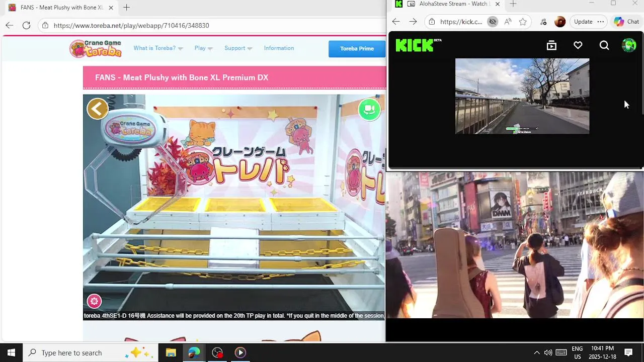Click the Type here to search box
This screenshot has height=362, width=644.
91,352
